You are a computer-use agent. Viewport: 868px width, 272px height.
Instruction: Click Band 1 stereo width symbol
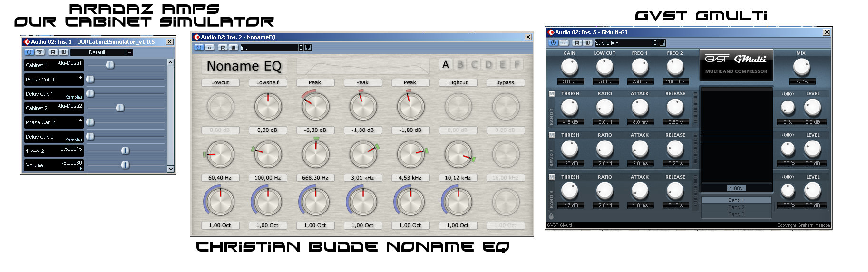788,94
